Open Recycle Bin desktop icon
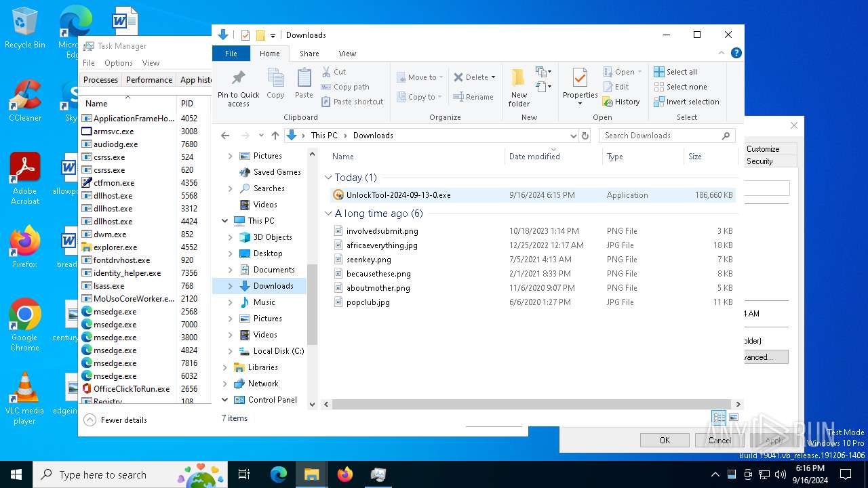This screenshot has height=488, width=868. pos(24,28)
